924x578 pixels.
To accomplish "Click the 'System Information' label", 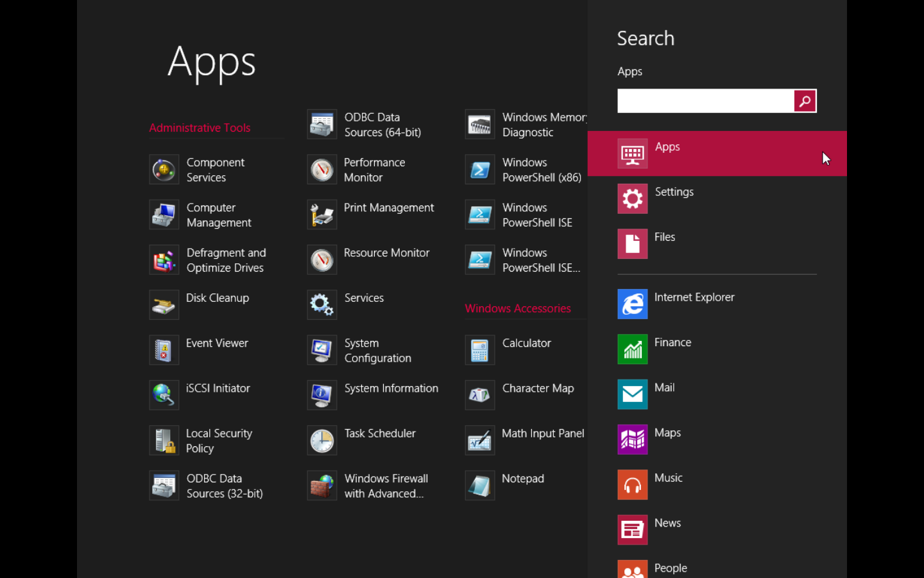I will point(391,389).
